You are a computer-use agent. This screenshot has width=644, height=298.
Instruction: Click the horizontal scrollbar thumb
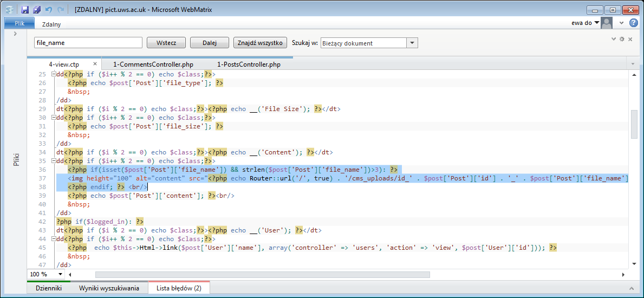coord(263,274)
